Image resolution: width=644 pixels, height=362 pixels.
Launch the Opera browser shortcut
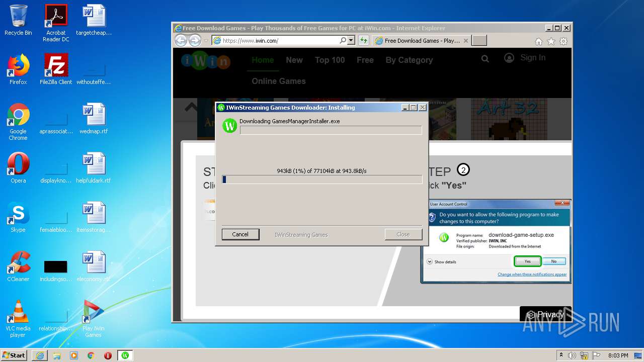18,168
